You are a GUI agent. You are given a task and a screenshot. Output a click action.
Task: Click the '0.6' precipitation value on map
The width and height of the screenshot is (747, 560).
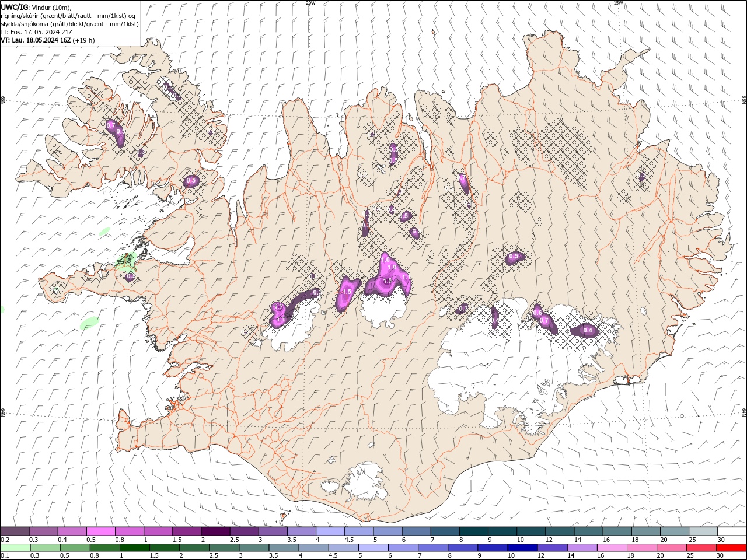537,313
